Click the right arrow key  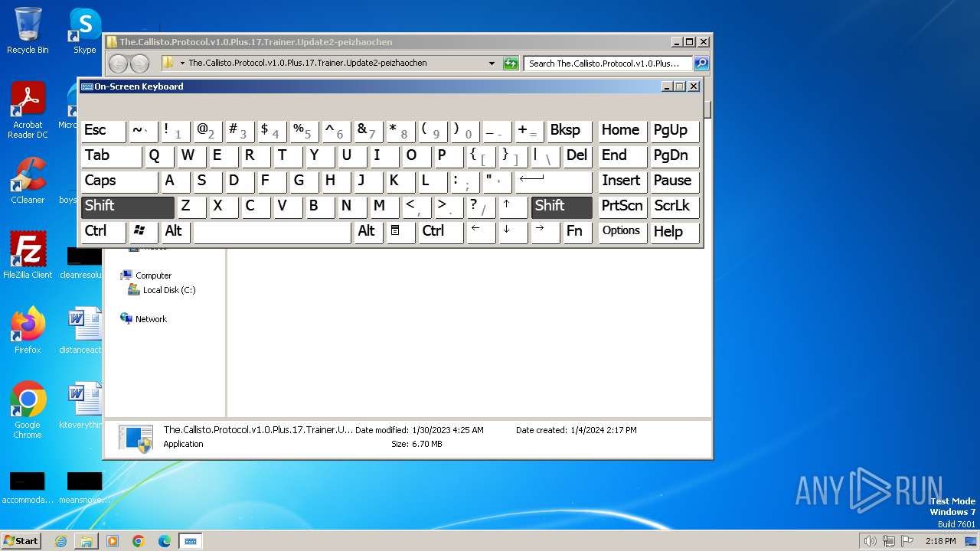pos(546,231)
